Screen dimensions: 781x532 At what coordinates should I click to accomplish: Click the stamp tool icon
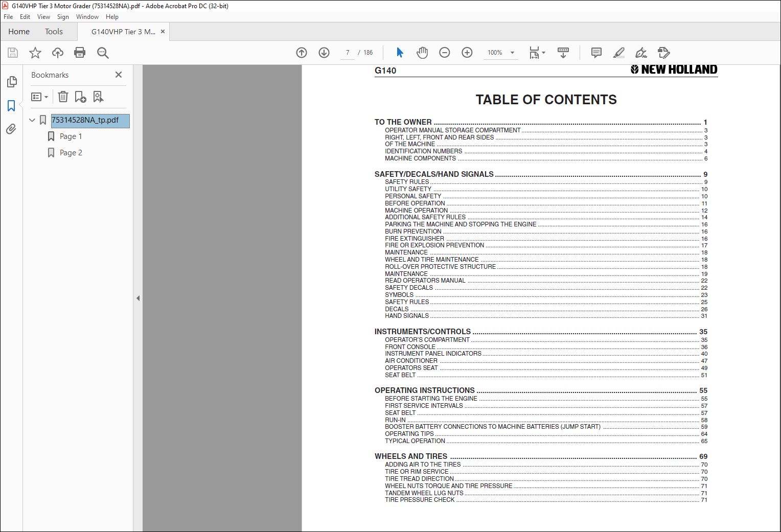[663, 53]
